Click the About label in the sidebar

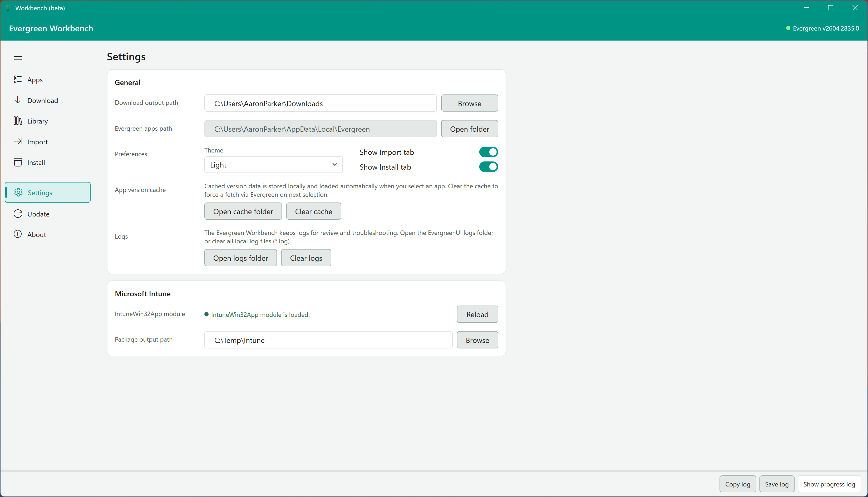point(37,234)
